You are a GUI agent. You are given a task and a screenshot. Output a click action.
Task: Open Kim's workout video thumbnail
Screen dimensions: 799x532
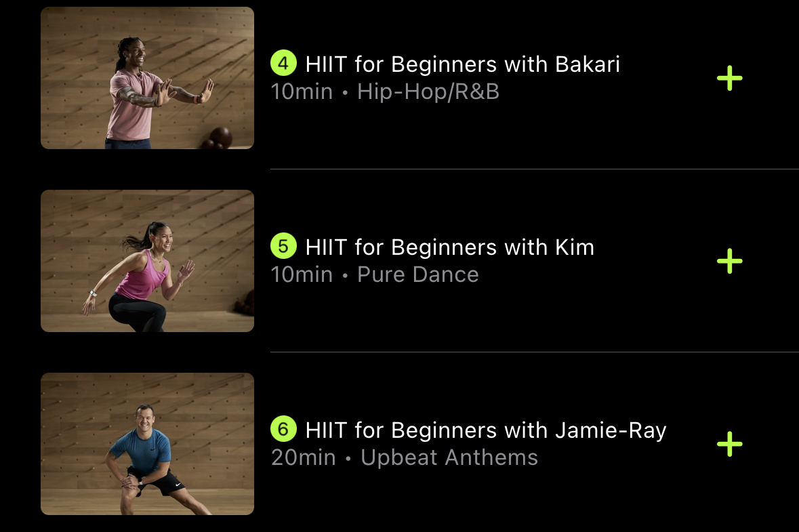pos(147,261)
